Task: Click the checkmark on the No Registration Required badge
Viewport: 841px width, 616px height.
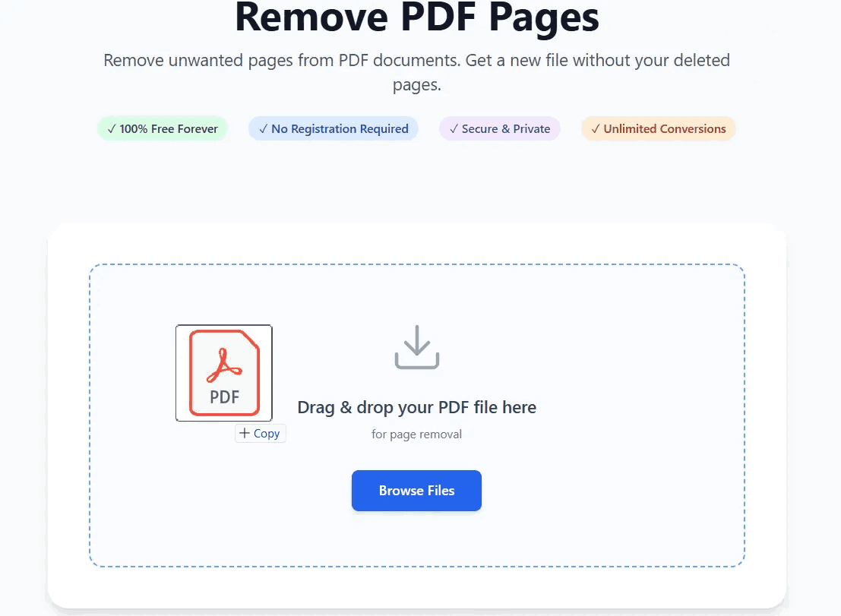Action: [264, 128]
